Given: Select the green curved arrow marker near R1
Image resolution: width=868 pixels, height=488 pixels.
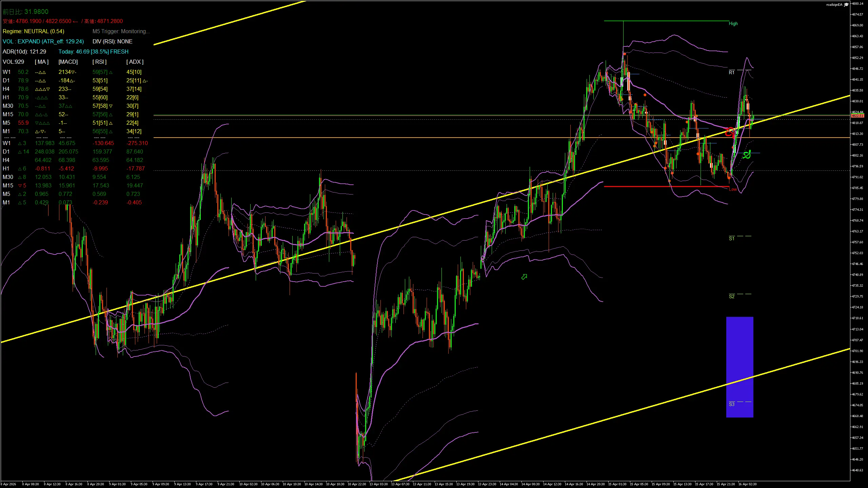Looking at the screenshot, I should (x=747, y=155).
